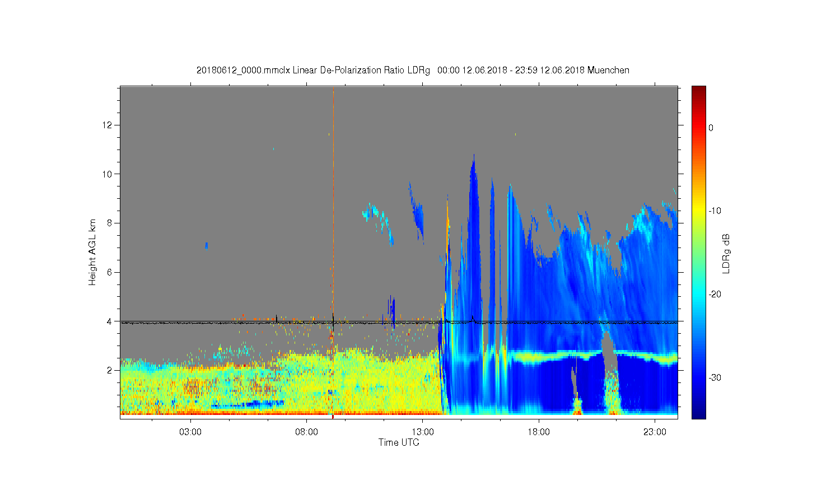Click the 'Height AGL km' axis label
Image resolution: width=840 pixels, height=504 pixels.
click(92, 252)
